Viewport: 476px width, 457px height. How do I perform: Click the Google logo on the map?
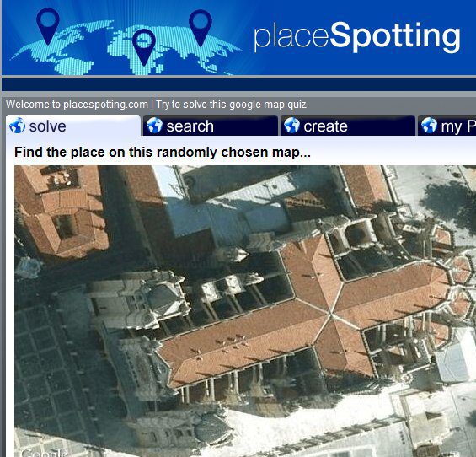pyautogui.click(x=45, y=453)
